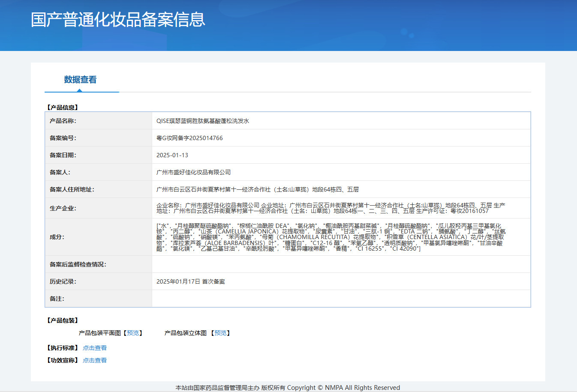Click 点击查看 next to 执行标准

[95, 348]
